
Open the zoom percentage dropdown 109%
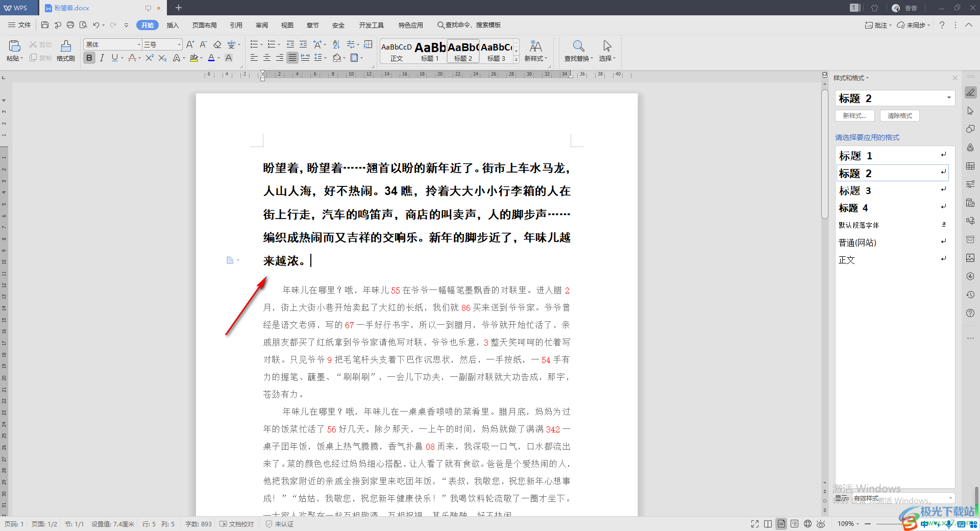coord(848,524)
